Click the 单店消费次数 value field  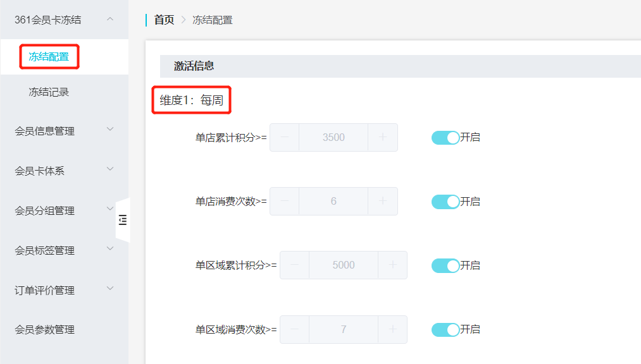point(333,201)
